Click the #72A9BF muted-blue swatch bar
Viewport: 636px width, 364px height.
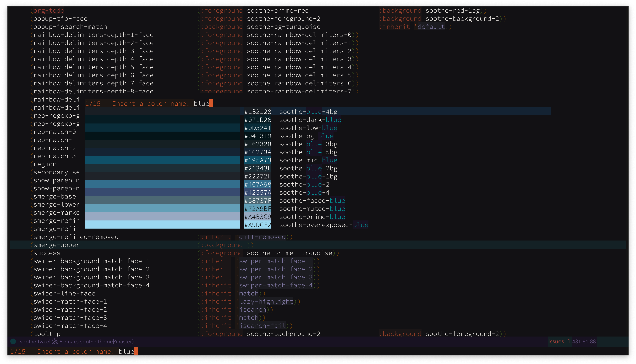click(163, 209)
